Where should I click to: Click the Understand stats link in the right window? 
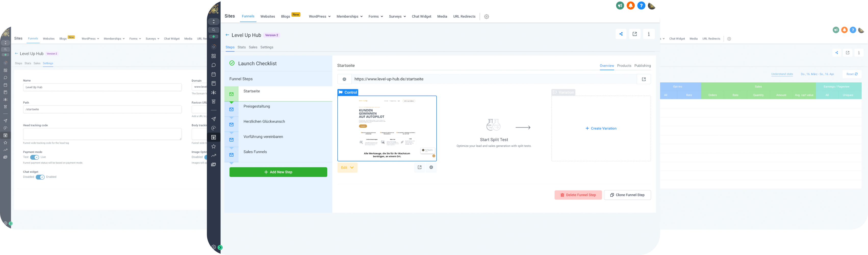point(782,74)
